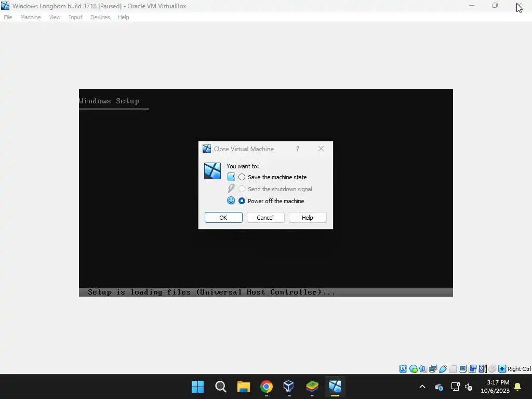Open taskbar Search
This screenshot has height=399, width=532.
220,387
